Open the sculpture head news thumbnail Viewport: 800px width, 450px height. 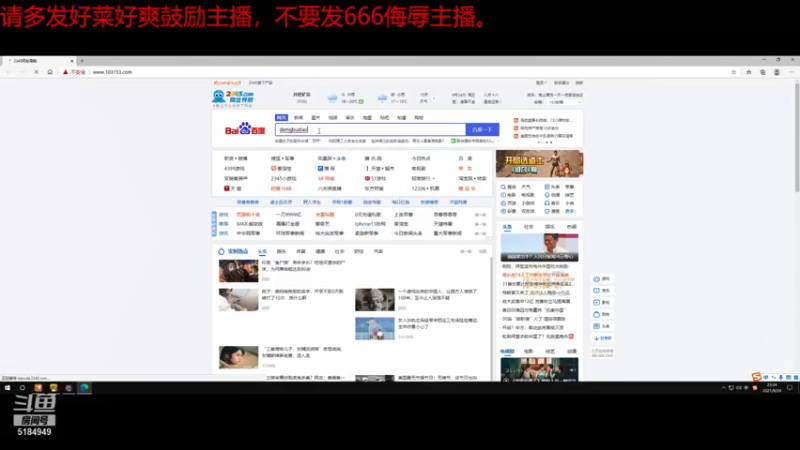(374, 299)
